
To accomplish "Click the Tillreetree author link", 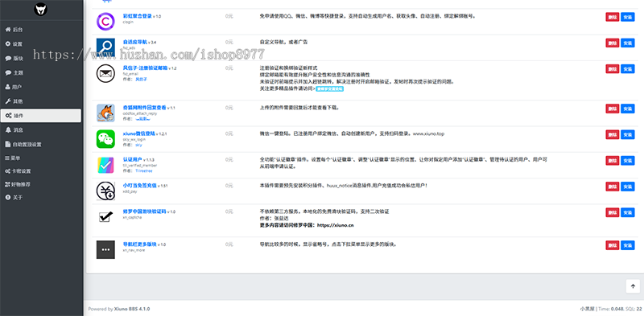I will tap(144, 170).
